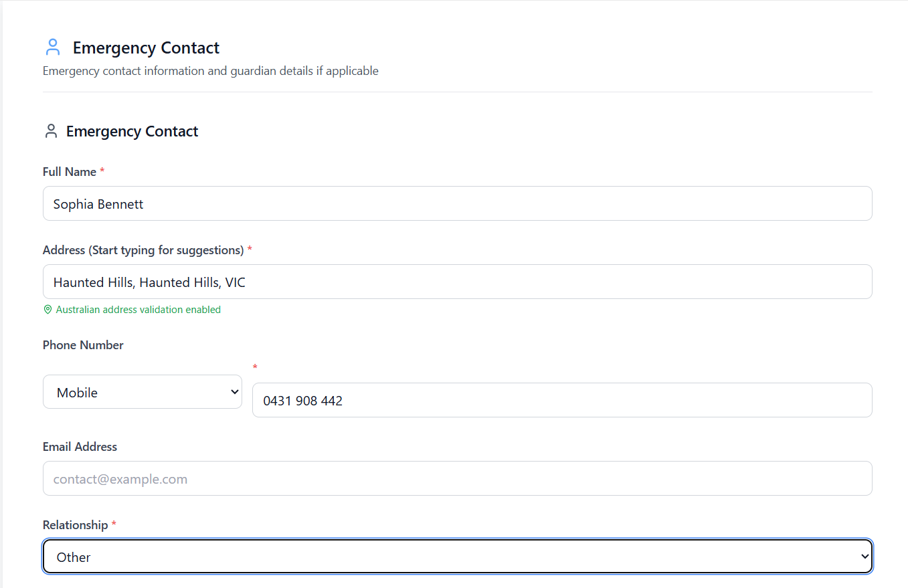
Task: Click the person icon near second Emergency Contact heading
Action: coord(51,130)
